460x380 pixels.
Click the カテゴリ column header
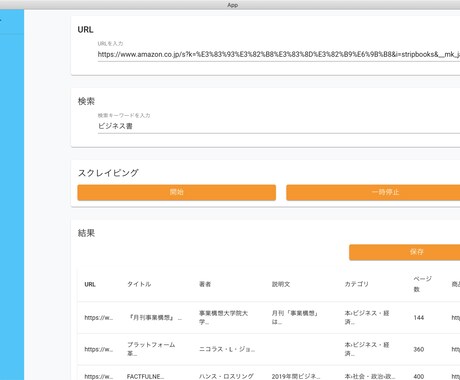coord(357,284)
